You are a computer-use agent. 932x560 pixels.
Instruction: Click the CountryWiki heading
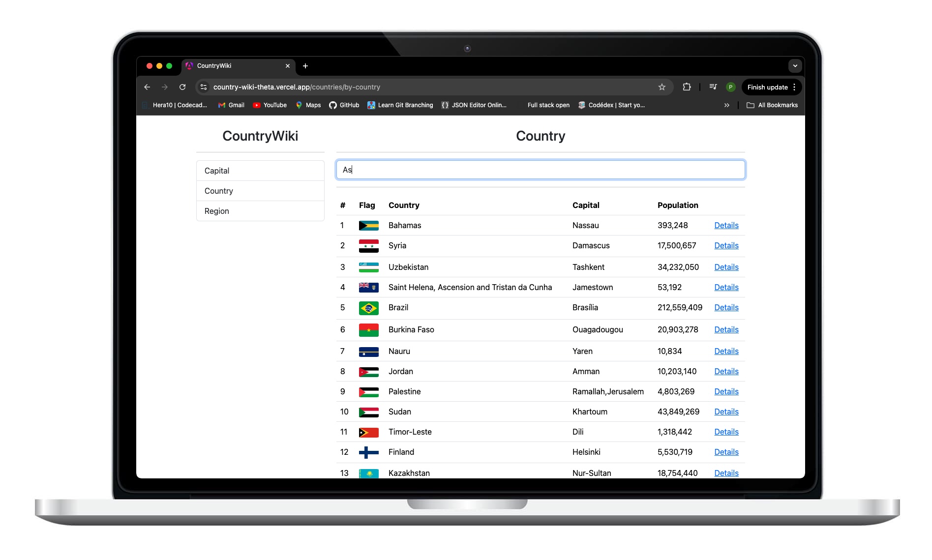pos(260,136)
